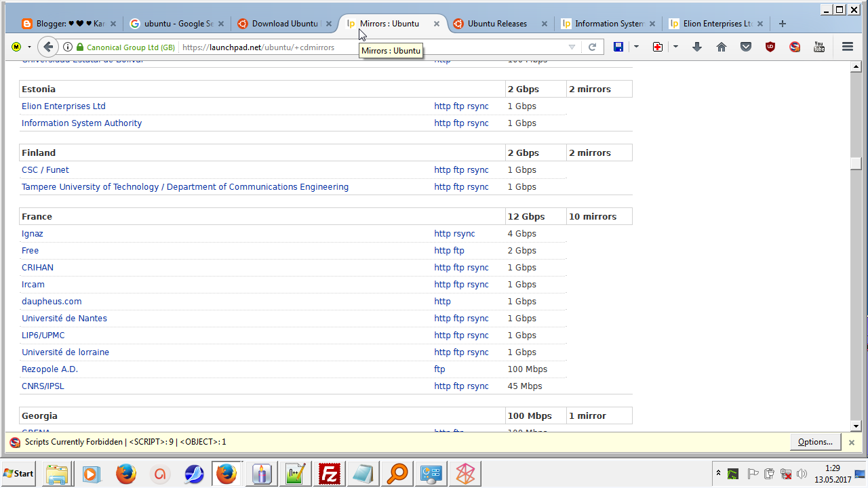
Task: Open NoScript Options button
Action: pyautogui.click(x=815, y=442)
